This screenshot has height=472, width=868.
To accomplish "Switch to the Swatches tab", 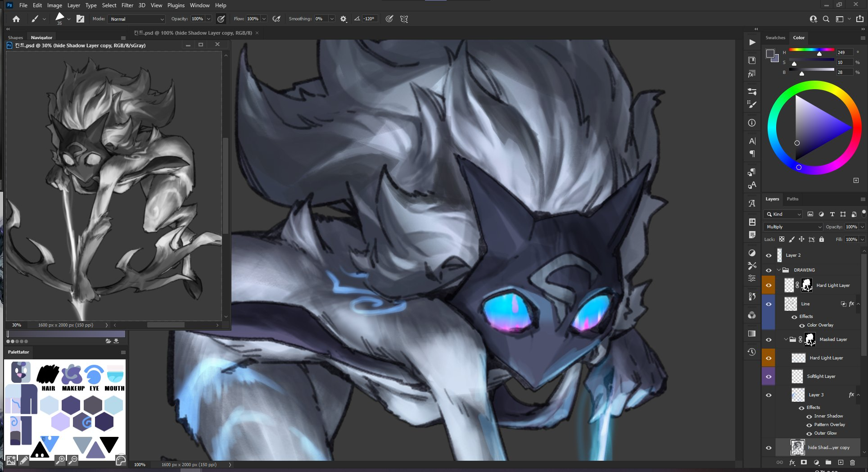I will (775, 38).
